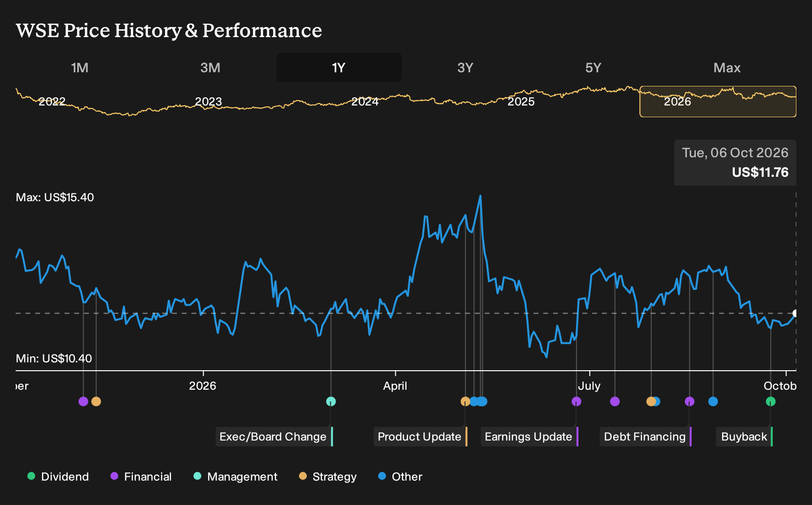Toggle the Strategy legend filter
The width and height of the screenshot is (812, 505).
pyautogui.click(x=328, y=477)
